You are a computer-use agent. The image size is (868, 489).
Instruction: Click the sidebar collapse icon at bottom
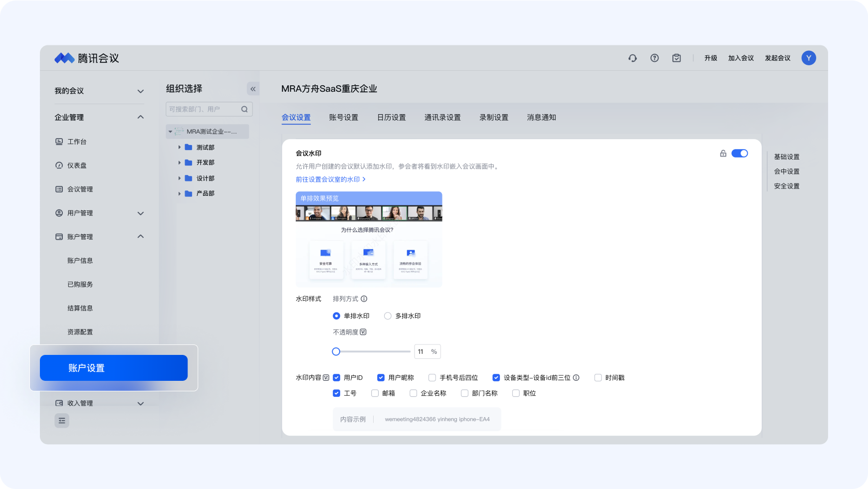[x=62, y=421]
